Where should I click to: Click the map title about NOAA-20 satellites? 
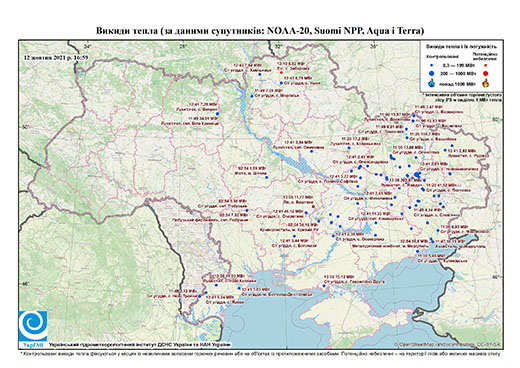(x=260, y=31)
